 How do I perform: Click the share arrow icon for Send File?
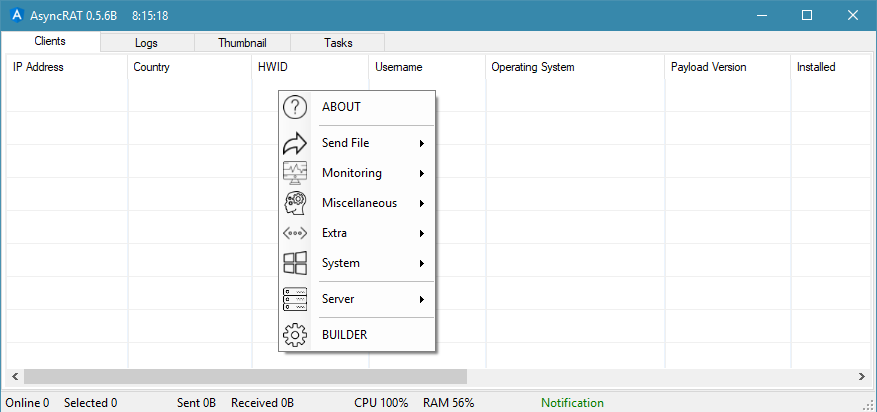[x=295, y=143]
